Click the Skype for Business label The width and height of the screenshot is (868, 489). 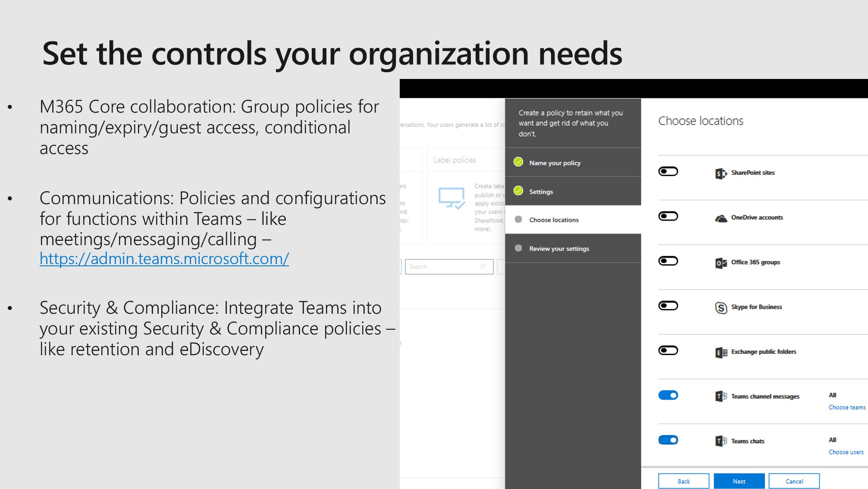click(x=756, y=307)
